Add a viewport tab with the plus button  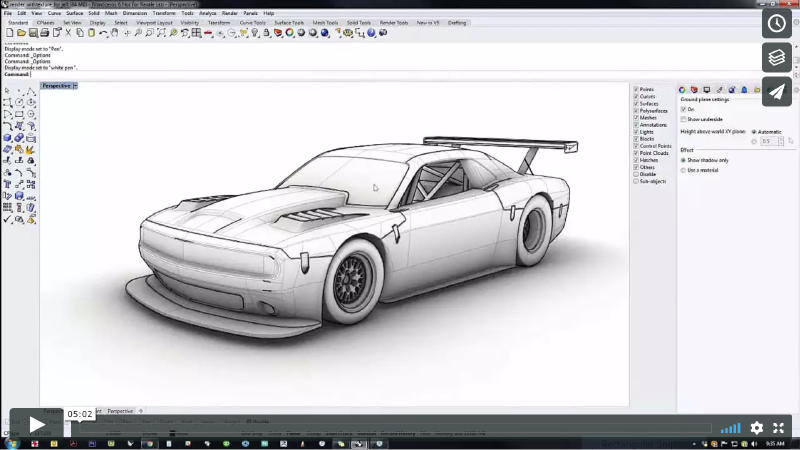coord(141,411)
